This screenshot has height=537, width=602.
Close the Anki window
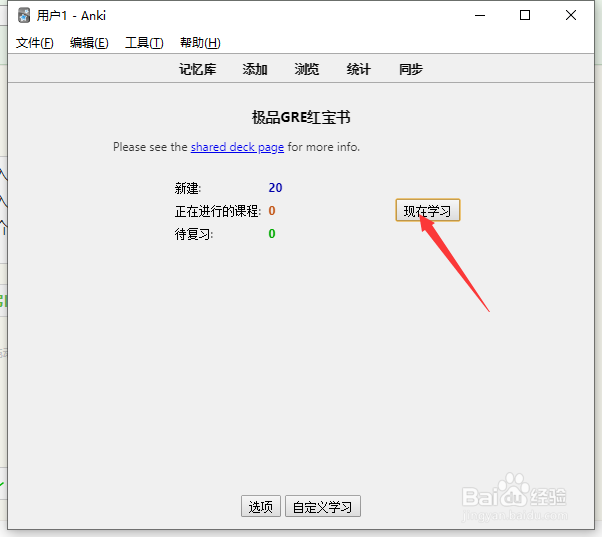click(571, 15)
